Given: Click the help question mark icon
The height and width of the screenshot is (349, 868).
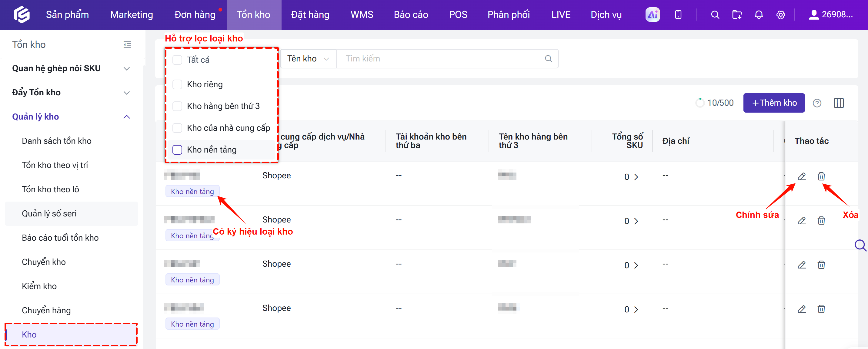Looking at the screenshot, I should click(817, 103).
